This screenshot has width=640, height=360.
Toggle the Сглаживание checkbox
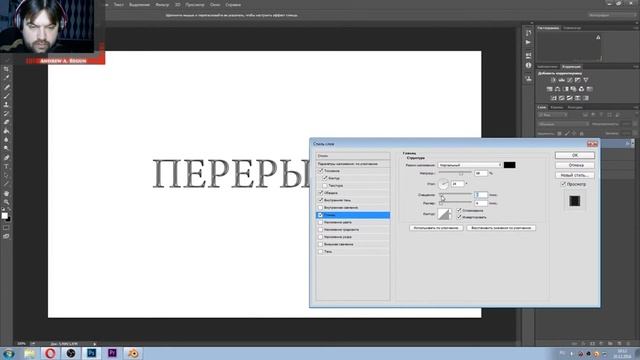459,210
